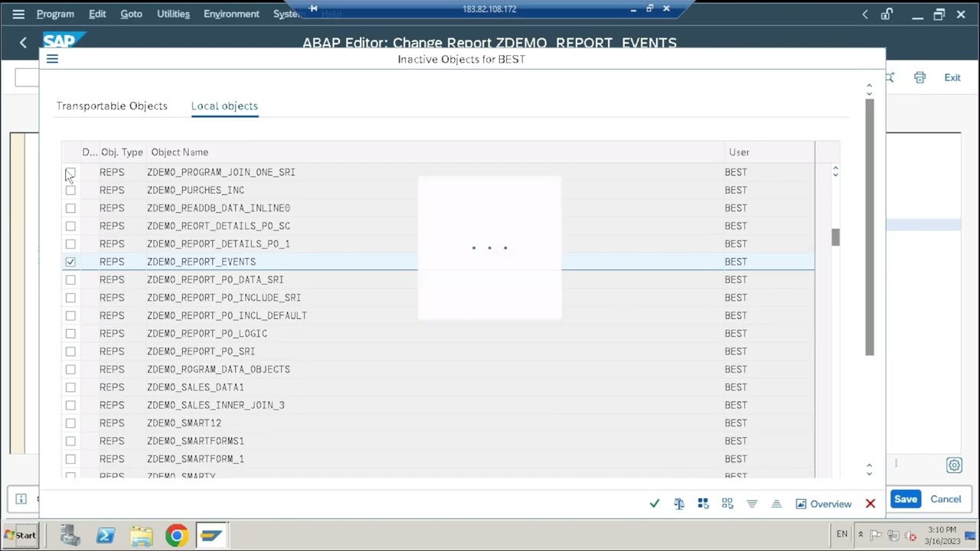Click the Action Center flag tray icon

[x=876, y=536]
